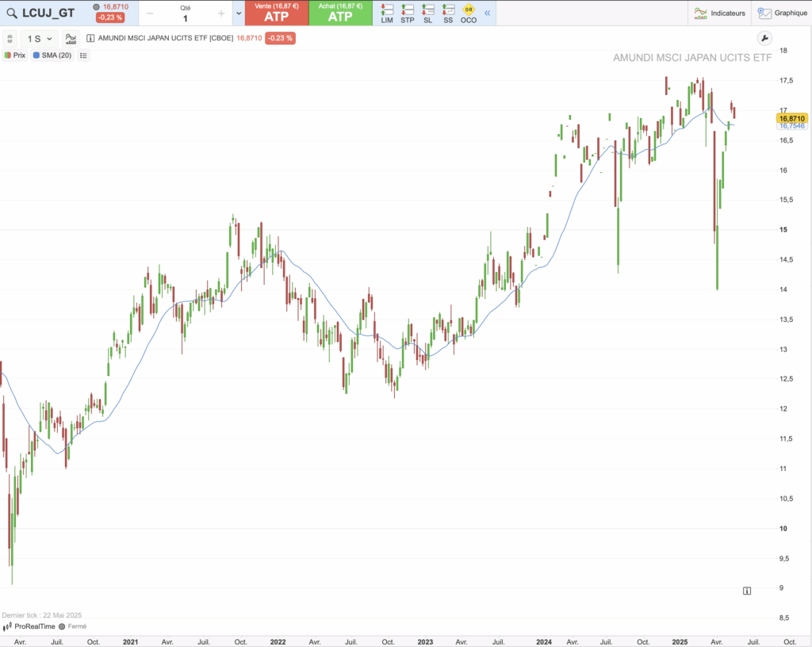Click the AMUNDI MSCI JAPAN UCITS ETF [CBOE] title
The image size is (812, 647).
tap(166, 38)
